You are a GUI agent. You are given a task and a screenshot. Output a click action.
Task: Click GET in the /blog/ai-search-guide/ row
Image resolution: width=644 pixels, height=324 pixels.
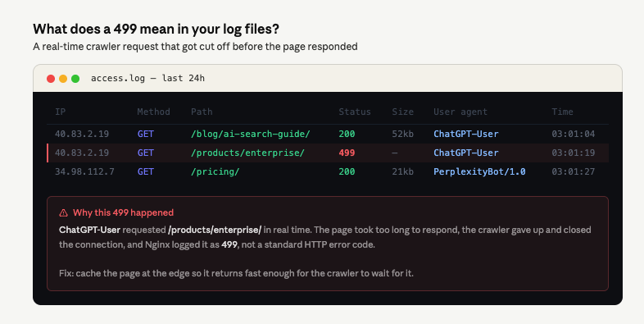(145, 134)
